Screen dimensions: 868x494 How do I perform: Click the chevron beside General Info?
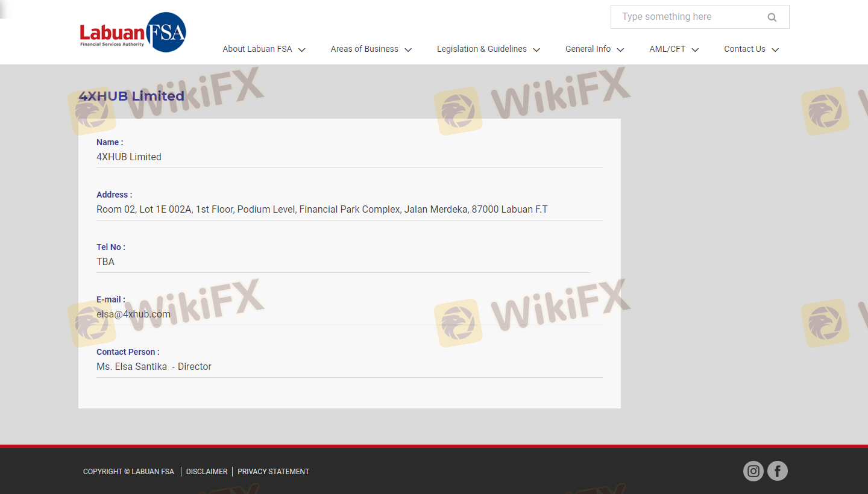coord(620,50)
